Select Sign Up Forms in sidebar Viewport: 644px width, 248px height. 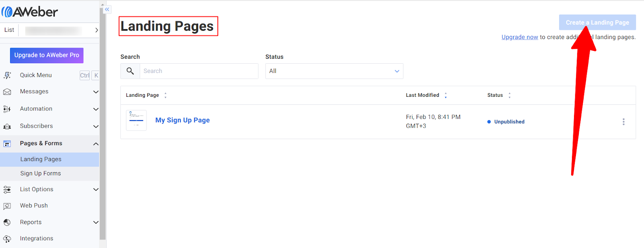coord(41,173)
